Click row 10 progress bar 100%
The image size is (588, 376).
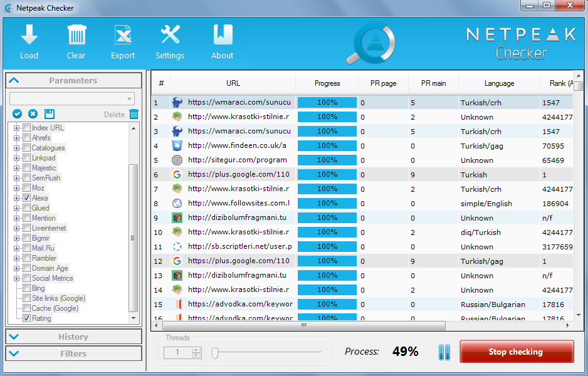tap(327, 232)
